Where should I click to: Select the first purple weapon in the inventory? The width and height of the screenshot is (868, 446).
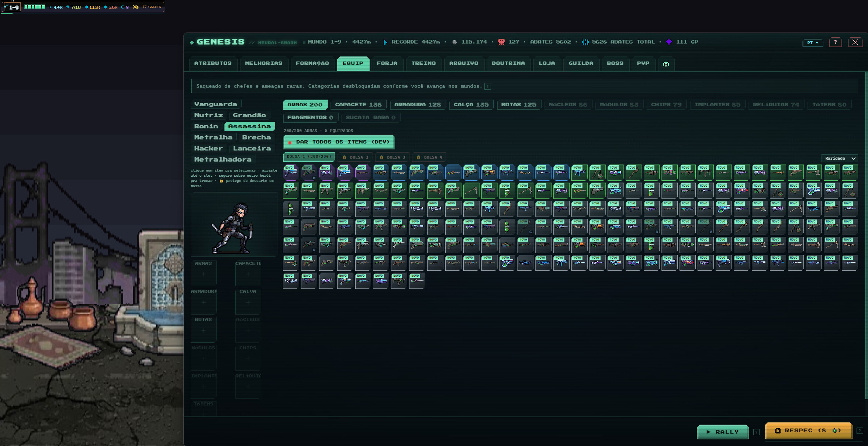(x=291, y=172)
